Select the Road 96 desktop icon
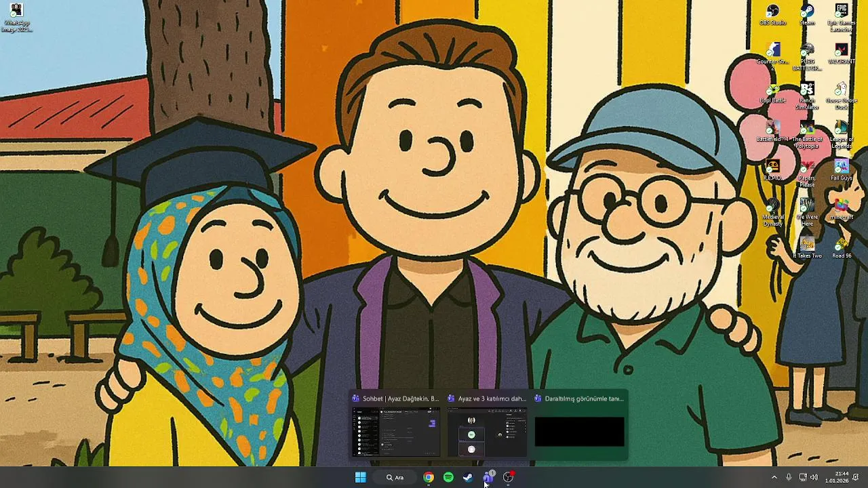The width and height of the screenshot is (868, 488). pos(842,249)
